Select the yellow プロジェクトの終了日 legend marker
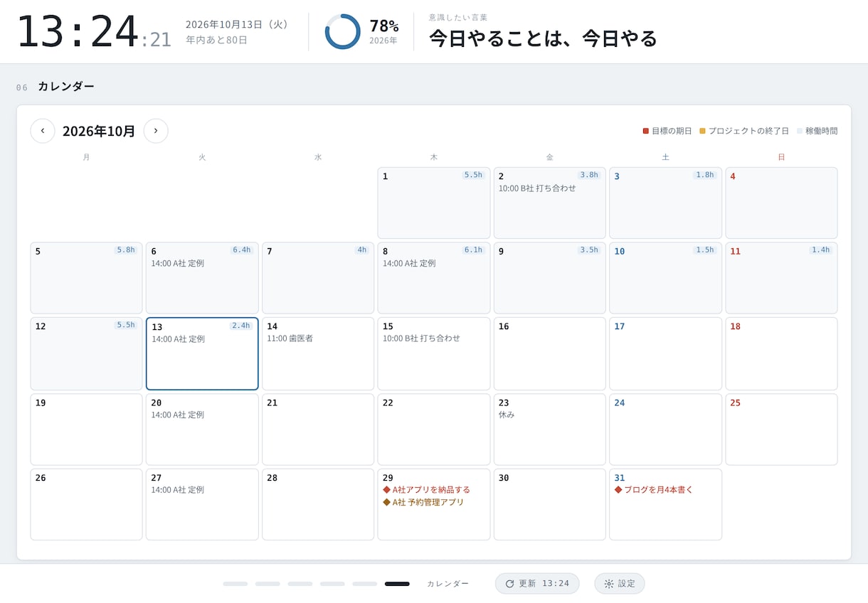The height and width of the screenshot is (603, 868). coord(702,131)
